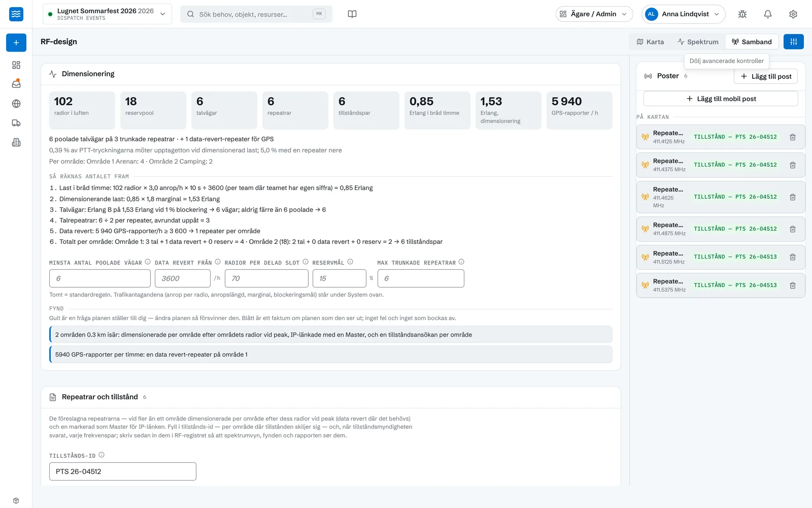812x508 pixels.
Task: Open the dashboard grid icon in sidebar
Action: pyautogui.click(x=16, y=65)
